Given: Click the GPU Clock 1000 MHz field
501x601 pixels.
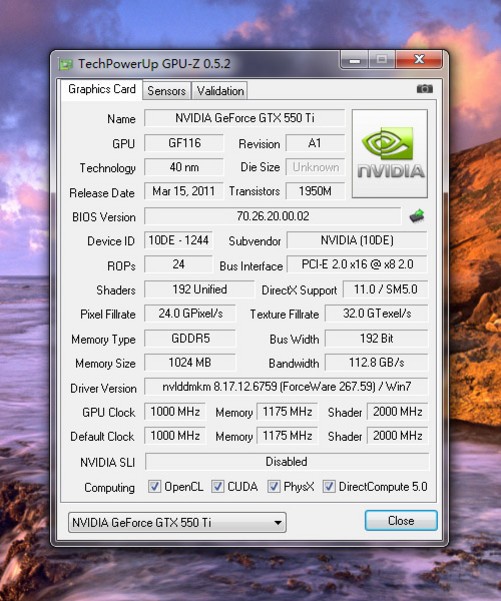Looking at the screenshot, I should [175, 412].
